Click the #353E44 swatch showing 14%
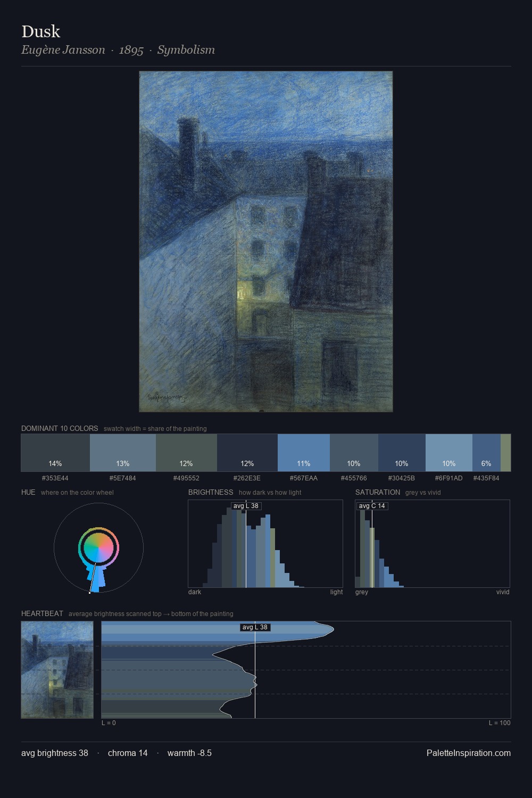532x798 pixels. point(55,453)
